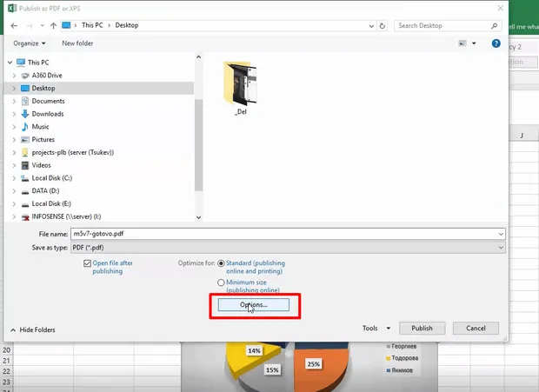539x392 pixels.
Task: Select Standard publishing and printing option
Action: pyautogui.click(x=221, y=263)
